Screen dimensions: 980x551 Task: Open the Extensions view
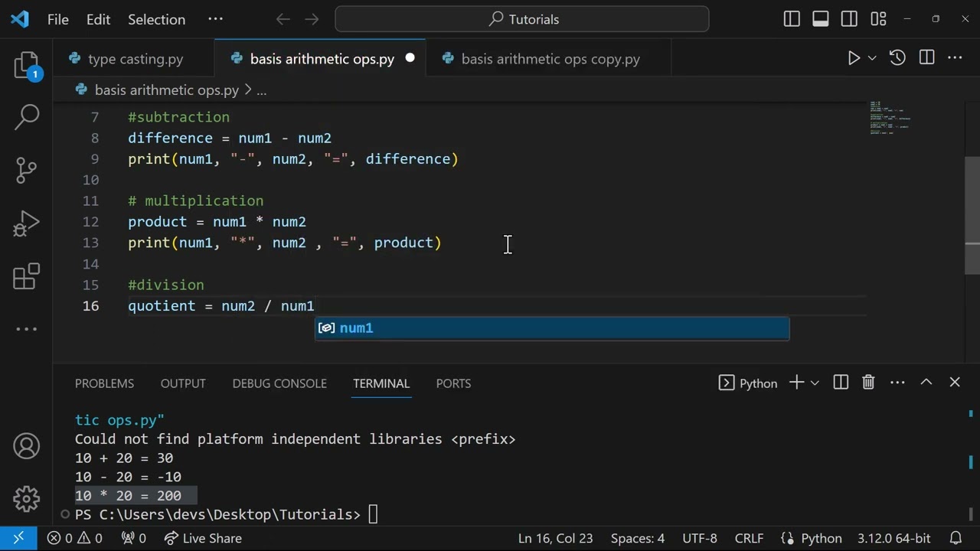tap(27, 276)
